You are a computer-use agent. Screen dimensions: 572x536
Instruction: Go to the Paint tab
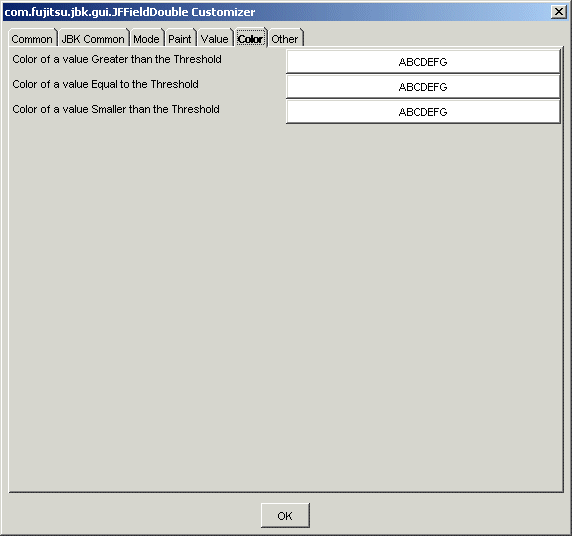point(180,38)
